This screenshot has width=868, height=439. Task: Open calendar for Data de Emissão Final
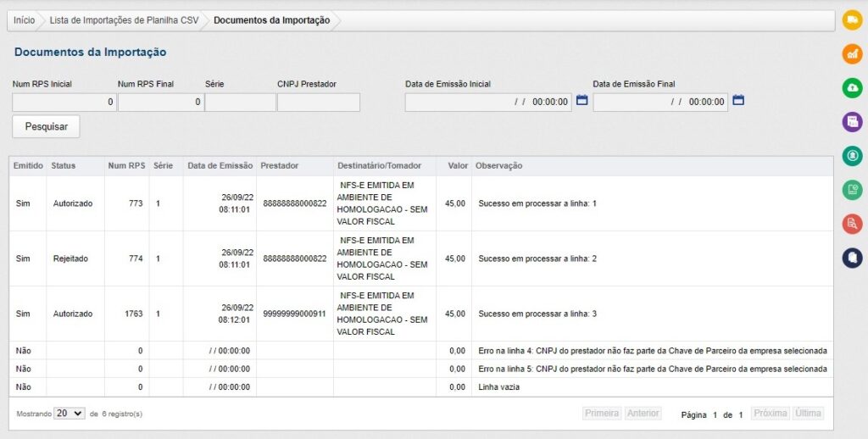point(738,101)
